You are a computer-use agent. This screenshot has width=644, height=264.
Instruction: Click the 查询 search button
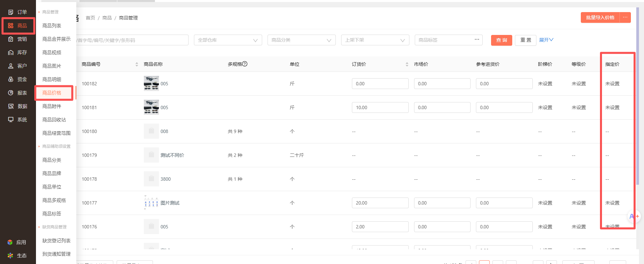point(501,40)
